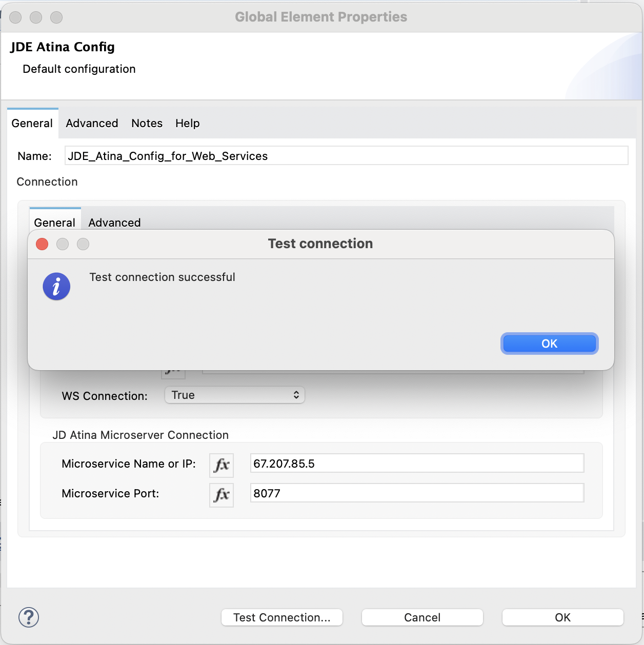Select the General tab inside Connection section
Screen dimensions: 644x645
[55, 222]
